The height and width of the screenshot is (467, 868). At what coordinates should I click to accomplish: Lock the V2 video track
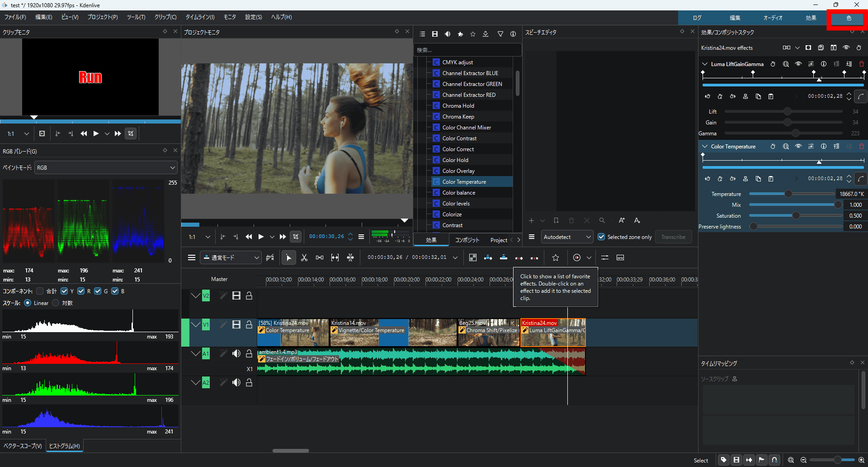click(249, 295)
